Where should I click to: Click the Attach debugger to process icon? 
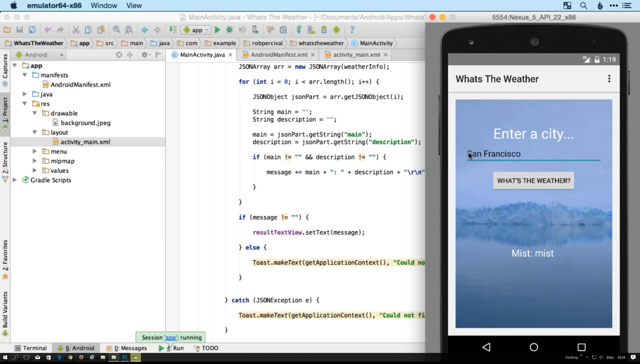[256, 30]
